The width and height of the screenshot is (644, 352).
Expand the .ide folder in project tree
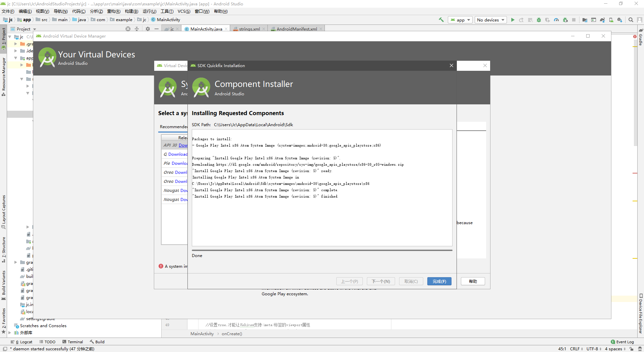click(15, 51)
